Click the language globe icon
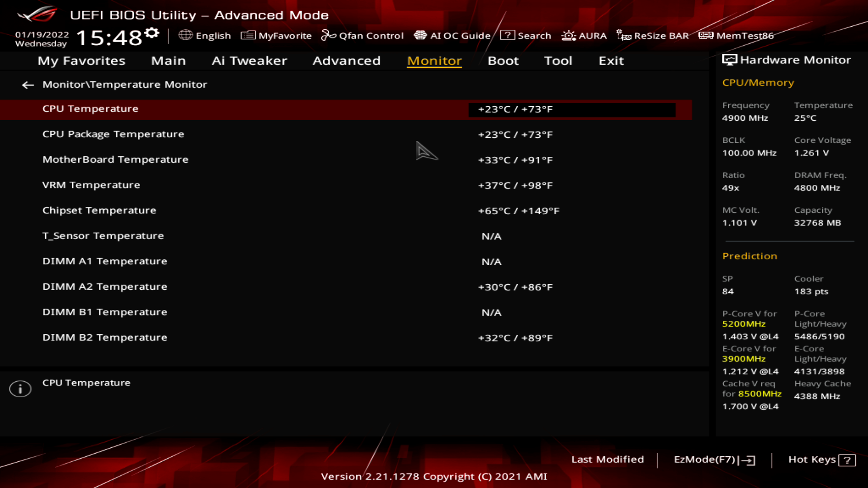 point(185,35)
